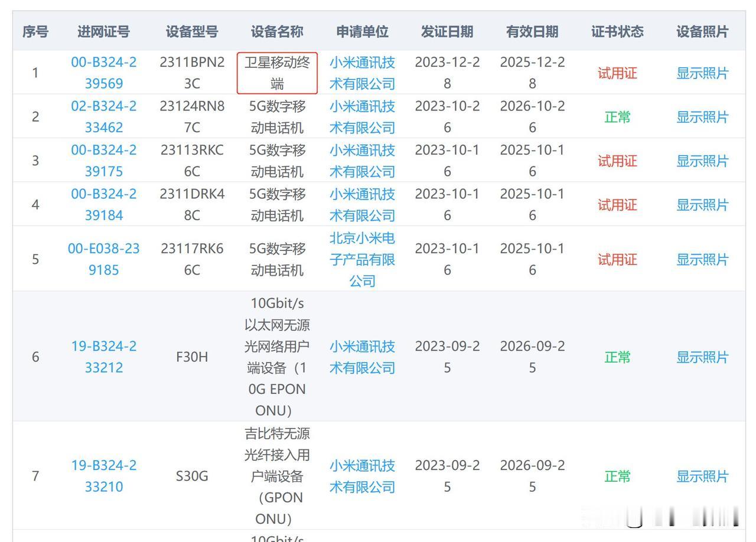Viewport: 756px width, 542px height.
Task: Select model number S30G
Action: pyautogui.click(x=192, y=476)
